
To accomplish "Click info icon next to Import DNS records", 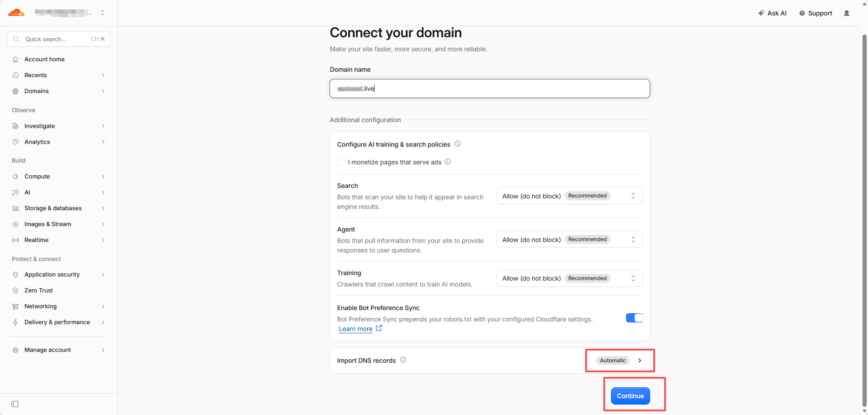I will pyautogui.click(x=403, y=360).
